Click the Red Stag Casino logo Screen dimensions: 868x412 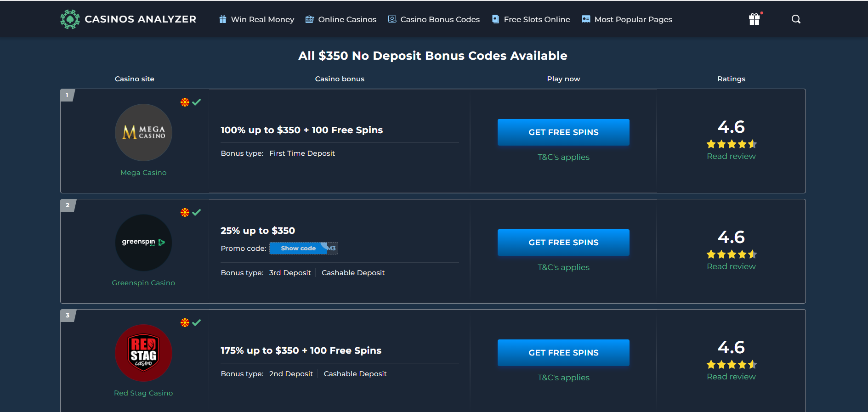click(143, 353)
